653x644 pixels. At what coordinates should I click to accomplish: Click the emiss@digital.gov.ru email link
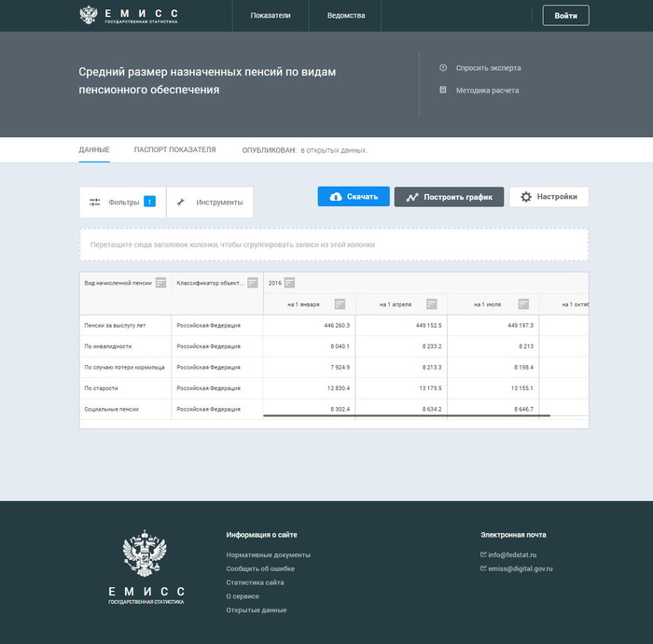521,568
